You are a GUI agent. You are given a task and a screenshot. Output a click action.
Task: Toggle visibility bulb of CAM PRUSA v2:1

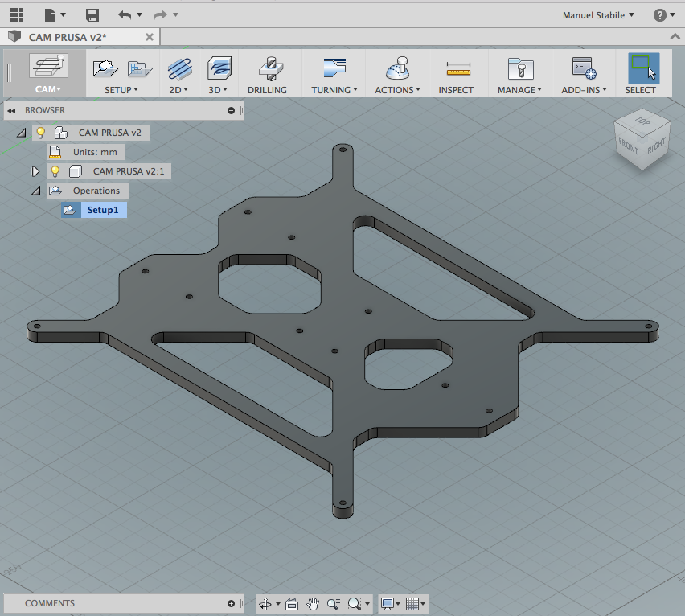click(x=55, y=171)
